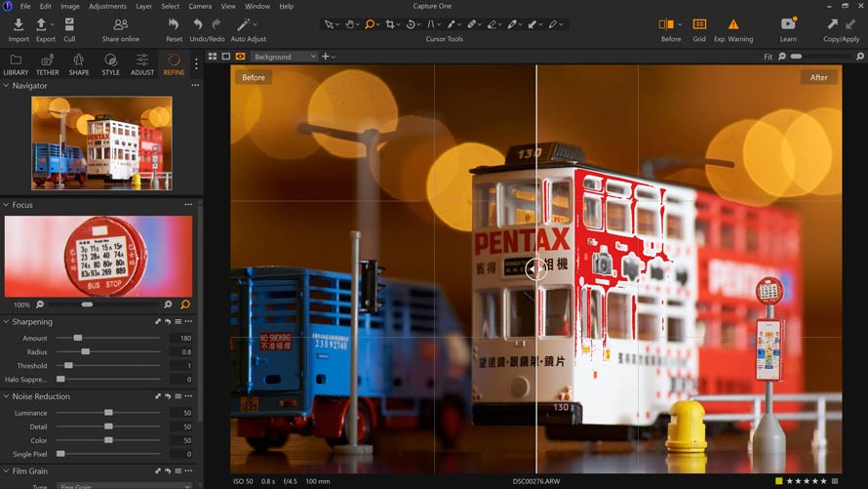Click the before/after split divider handle
Viewport: 868px width, 489px height.
point(535,269)
